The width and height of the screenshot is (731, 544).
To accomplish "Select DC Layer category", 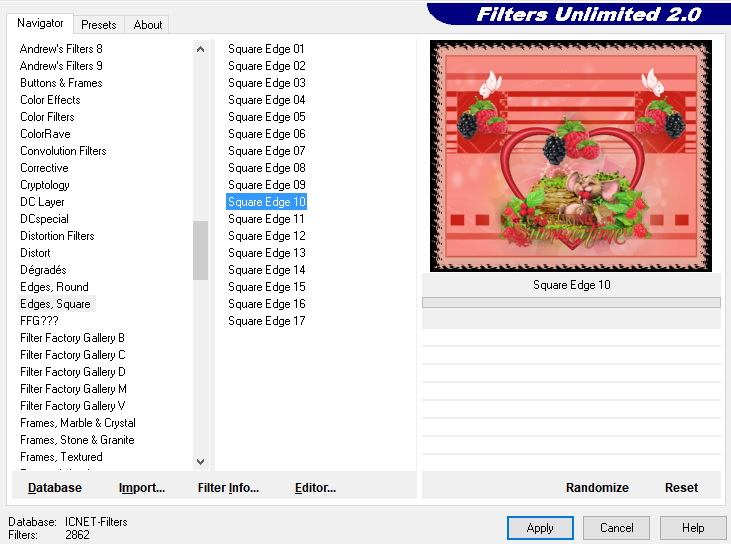I will point(42,202).
